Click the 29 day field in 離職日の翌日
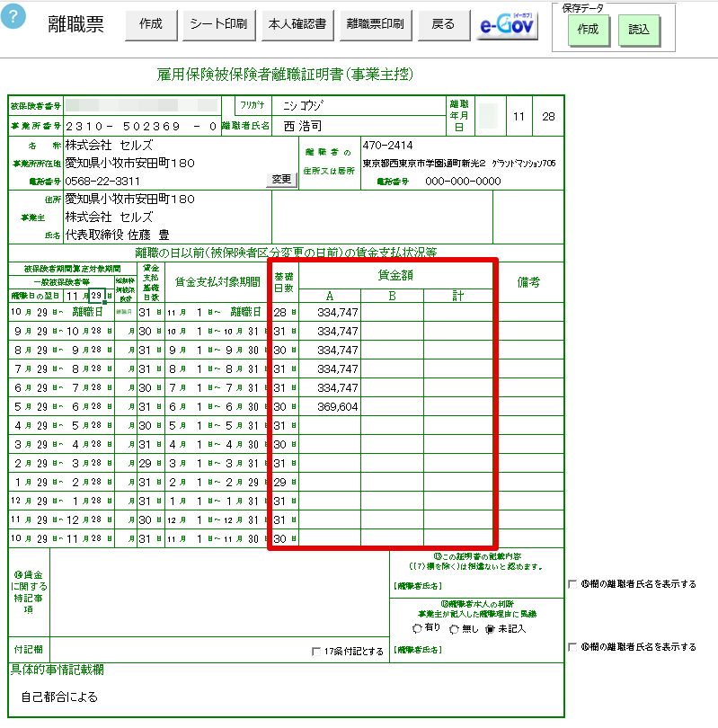718x728 pixels. point(96,296)
